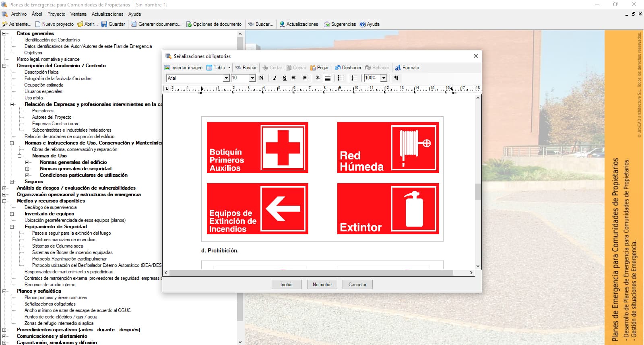Click the dialog's vertical scrollbar down arrow
Screen dimensions: 644x345
pyautogui.click(x=478, y=266)
